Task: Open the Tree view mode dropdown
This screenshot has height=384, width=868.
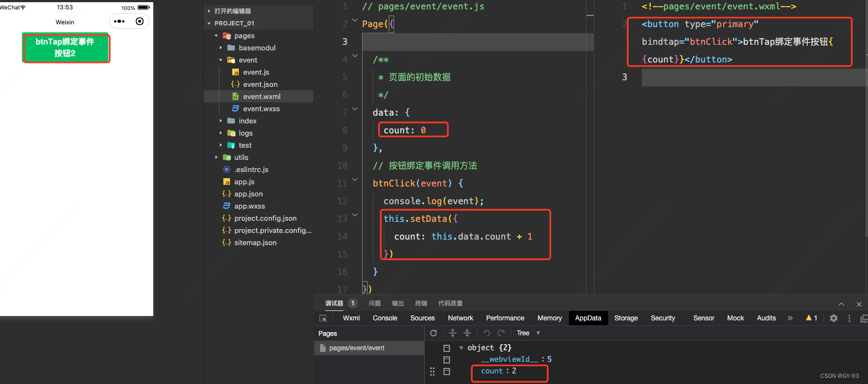Action: [529, 333]
